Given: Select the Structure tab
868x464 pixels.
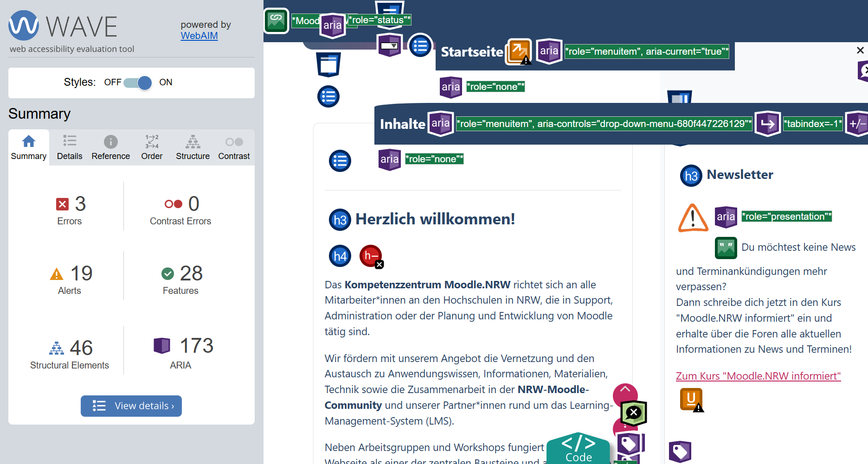Looking at the screenshot, I should click(193, 147).
